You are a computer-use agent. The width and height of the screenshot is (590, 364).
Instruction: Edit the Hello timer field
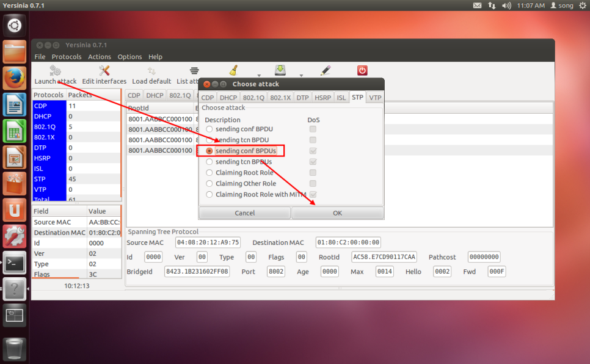pos(442,271)
